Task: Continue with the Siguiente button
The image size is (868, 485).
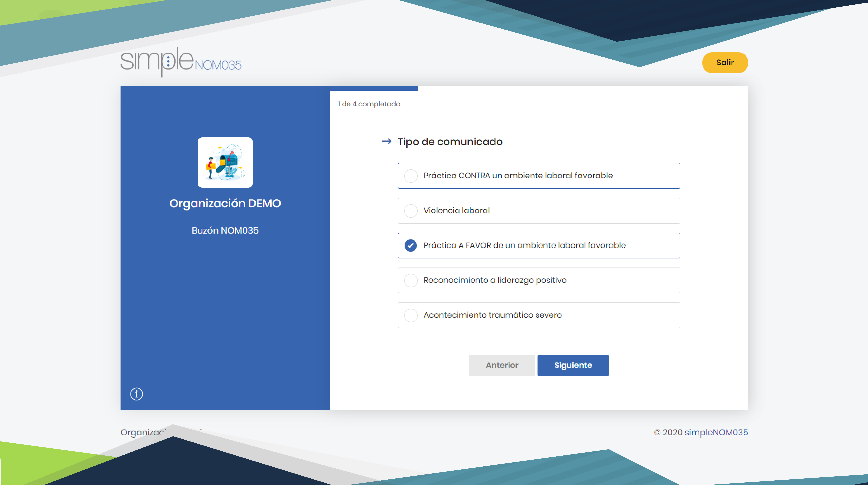Action: pos(573,365)
